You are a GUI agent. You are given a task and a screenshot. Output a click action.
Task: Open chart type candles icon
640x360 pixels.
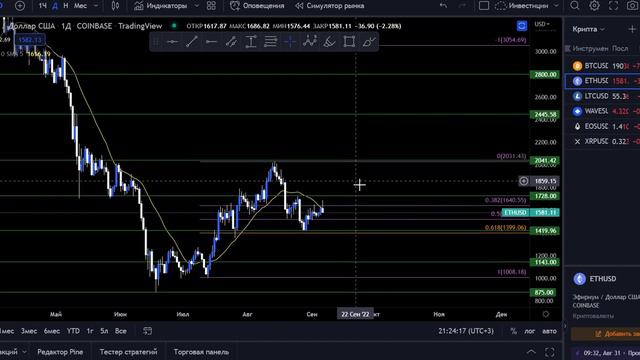(x=116, y=6)
